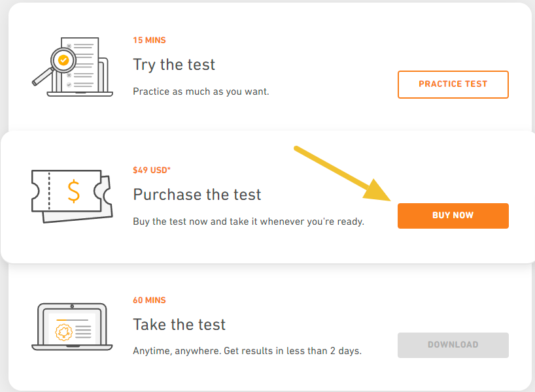Click the "Buy the test now" description text
The height and width of the screenshot is (392, 535).
[248, 221]
